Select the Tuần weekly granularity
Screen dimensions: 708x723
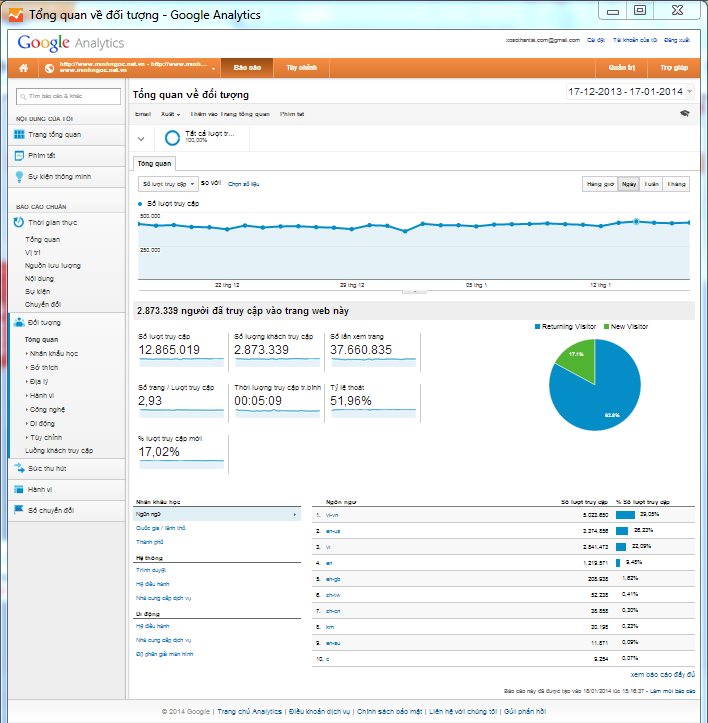651,184
